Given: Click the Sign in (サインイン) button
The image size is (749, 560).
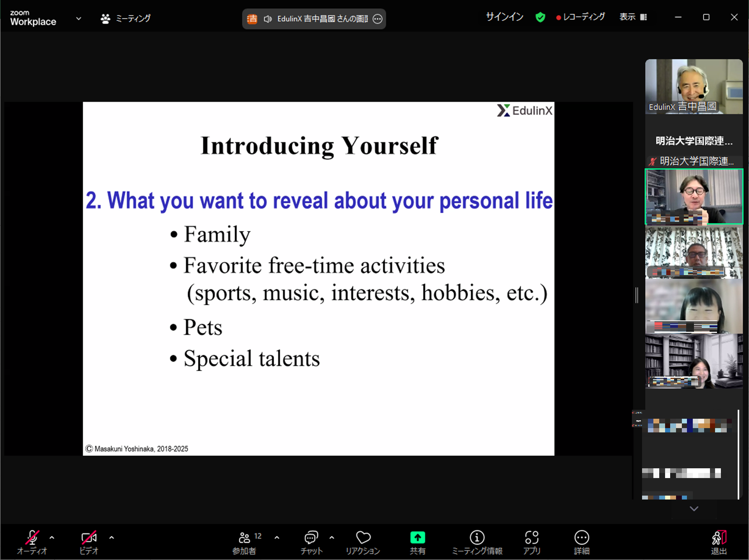Looking at the screenshot, I should 504,17.
